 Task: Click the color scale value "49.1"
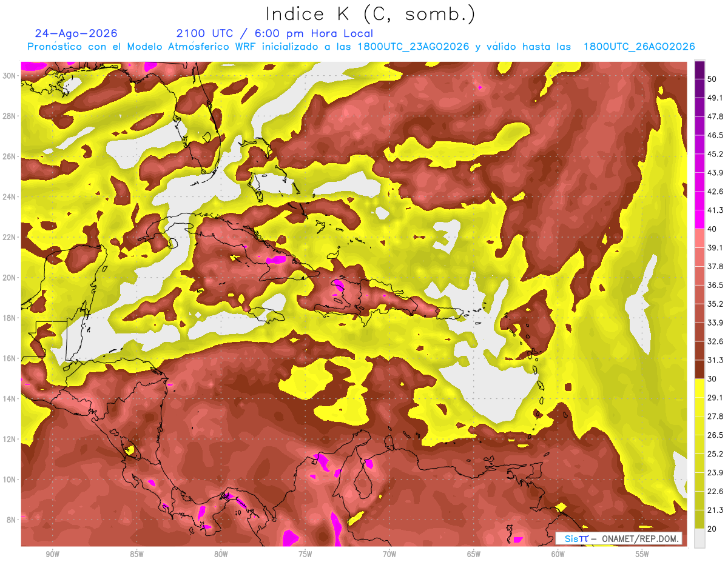pyautogui.click(x=715, y=98)
